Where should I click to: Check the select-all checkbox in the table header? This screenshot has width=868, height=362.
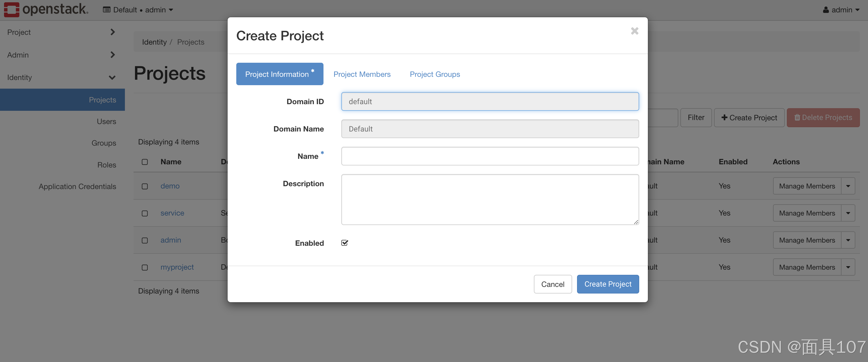(145, 162)
